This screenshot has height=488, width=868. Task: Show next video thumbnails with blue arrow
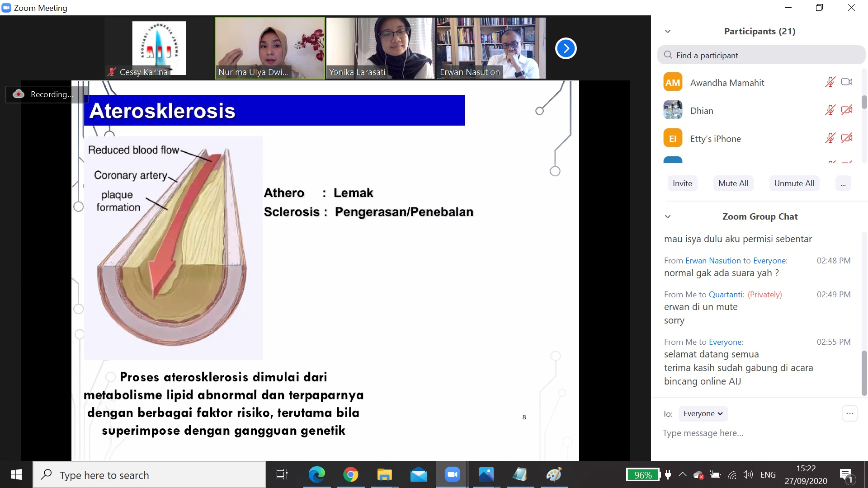pos(566,48)
